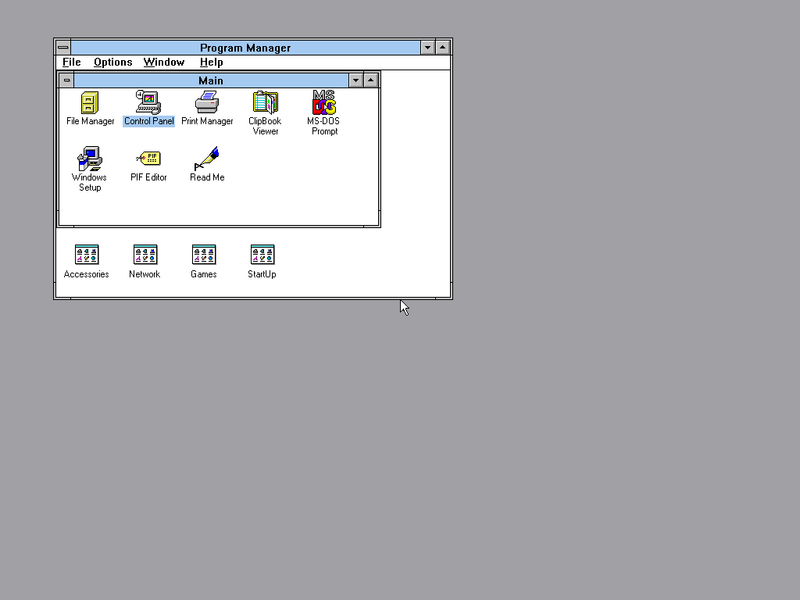The height and width of the screenshot is (600, 800).
Task: Click the Program Manager title bar
Action: coord(245,47)
